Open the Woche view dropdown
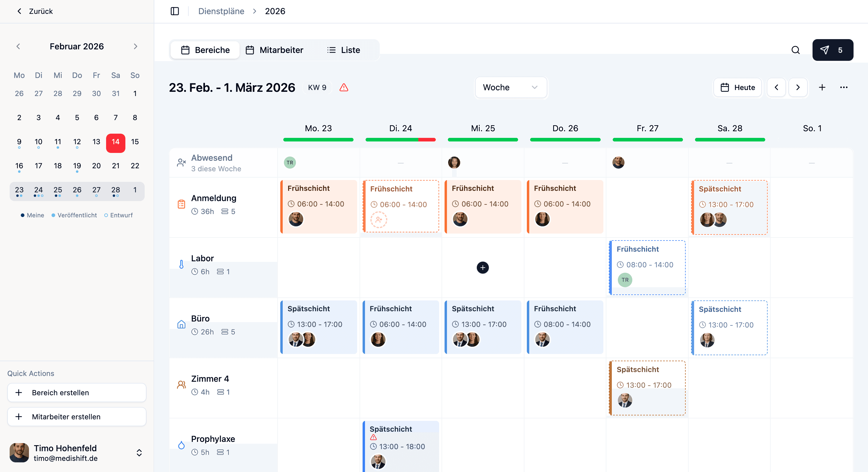Viewport: 868px width, 472px height. click(511, 87)
